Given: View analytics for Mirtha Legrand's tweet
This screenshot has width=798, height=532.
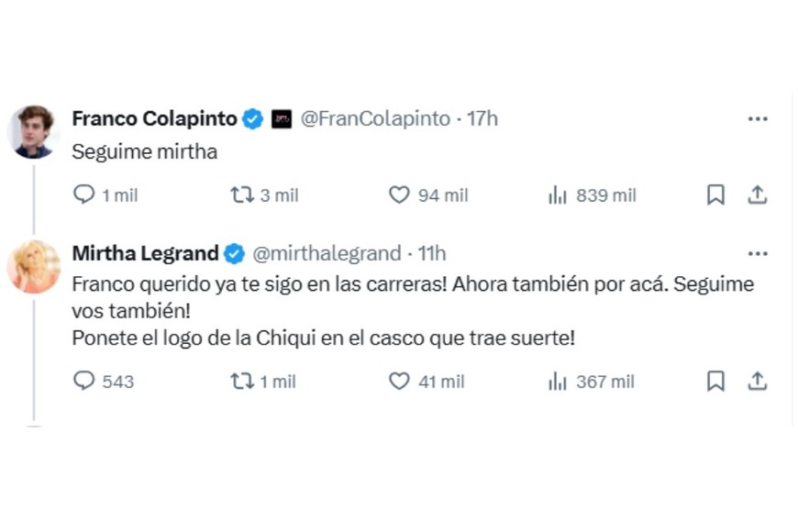Looking at the screenshot, I should pyautogui.click(x=558, y=381).
